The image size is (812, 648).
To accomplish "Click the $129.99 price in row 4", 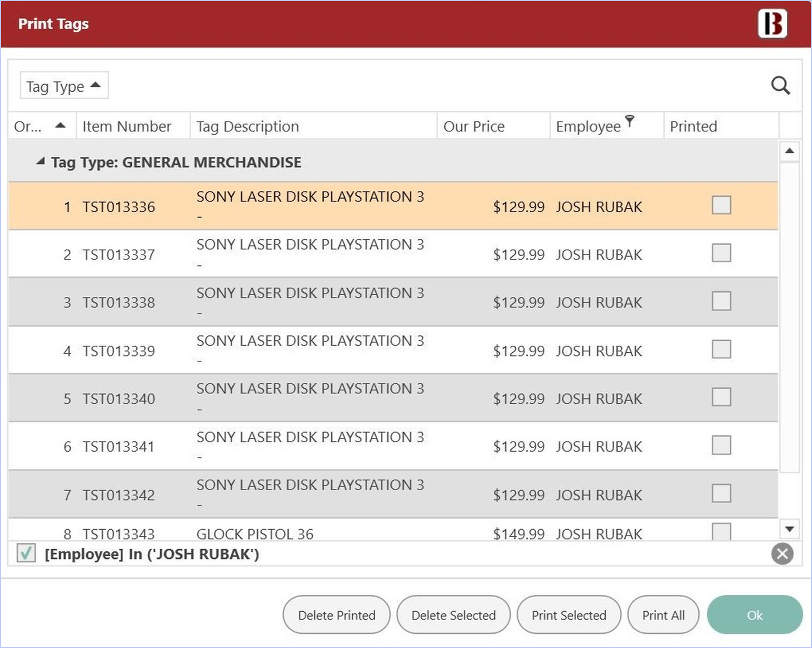I will pos(518,351).
